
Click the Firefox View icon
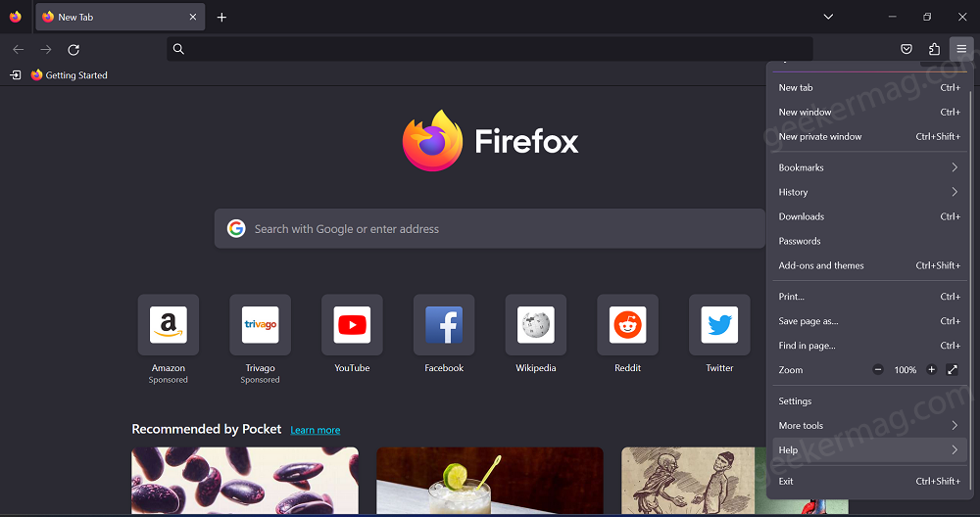point(16,17)
